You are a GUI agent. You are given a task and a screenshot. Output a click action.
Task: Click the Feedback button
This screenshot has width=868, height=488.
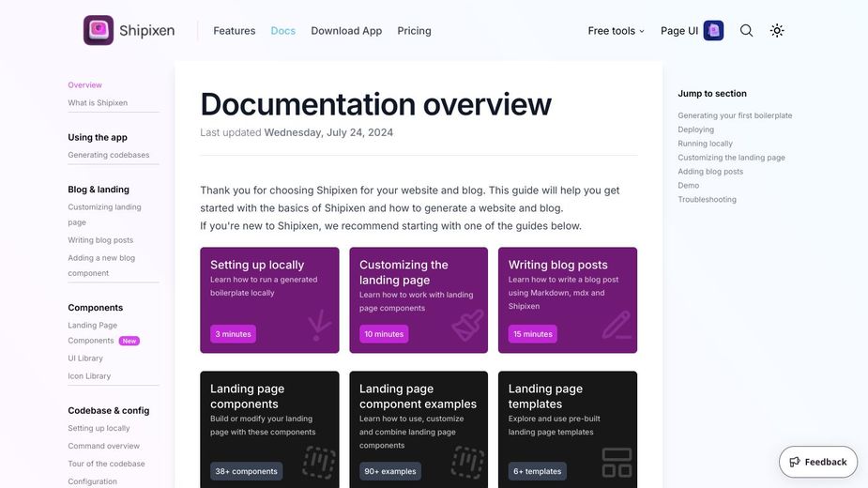point(817,462)
